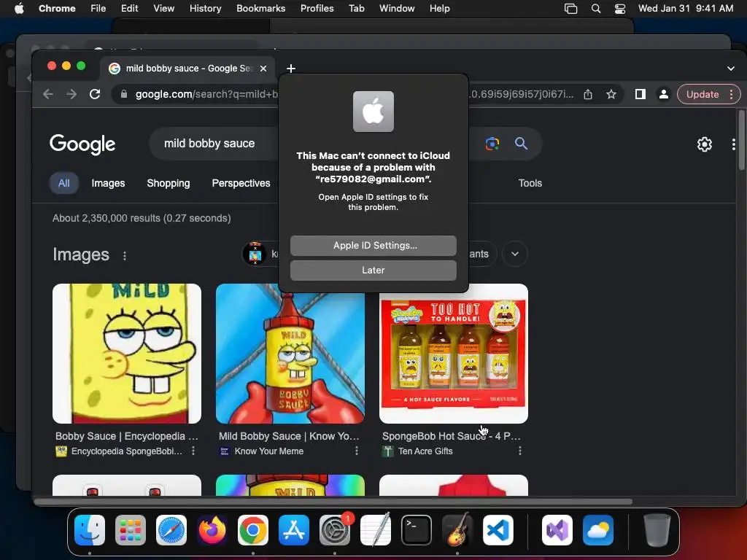The height and width of the screenshot is (560, 747).
Task: Open Know Your Meme result options
Action: click(x=356, y=451)
